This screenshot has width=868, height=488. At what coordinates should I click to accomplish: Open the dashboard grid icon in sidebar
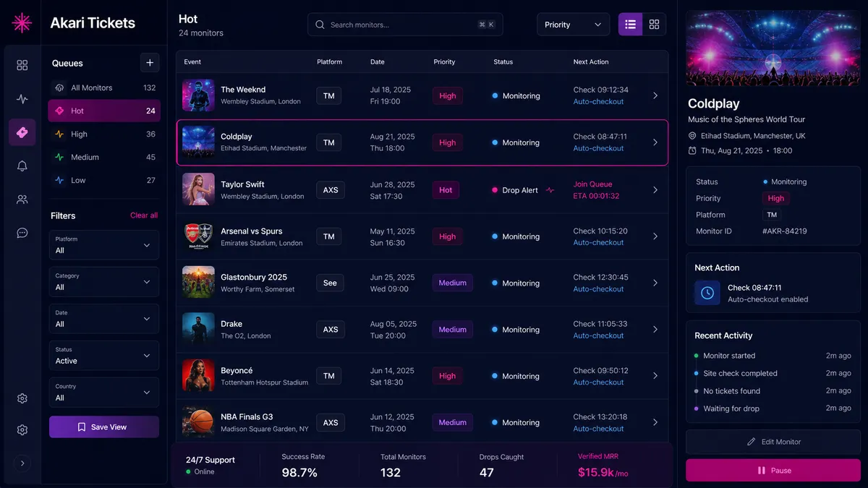tap(22, 65)
